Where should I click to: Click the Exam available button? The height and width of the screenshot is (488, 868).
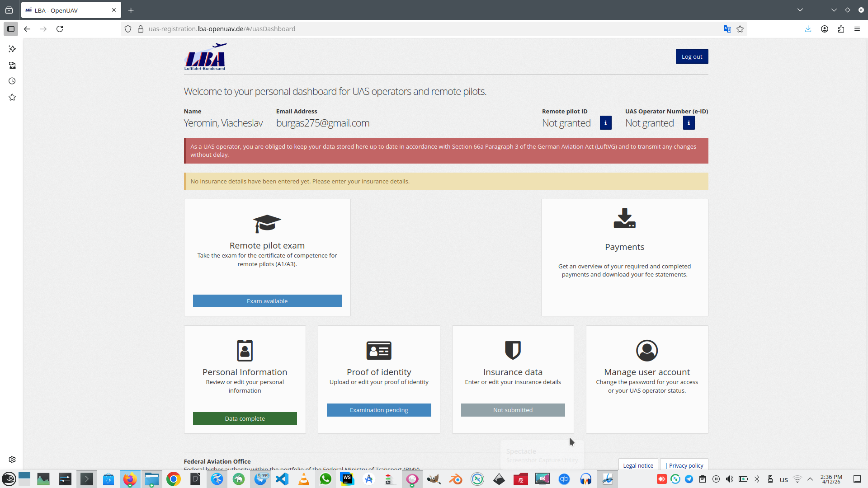267,301
